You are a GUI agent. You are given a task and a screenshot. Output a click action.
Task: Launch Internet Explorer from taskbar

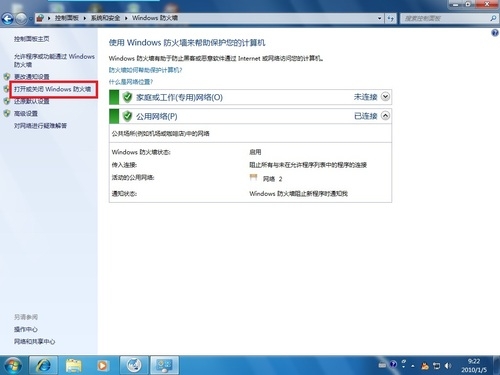coord(43,365)
